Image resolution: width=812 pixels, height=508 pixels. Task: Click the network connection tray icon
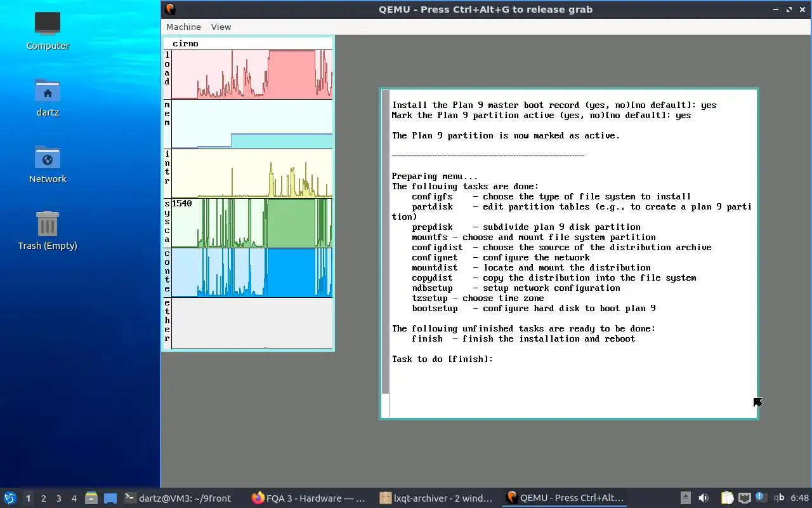coord(745,498)
